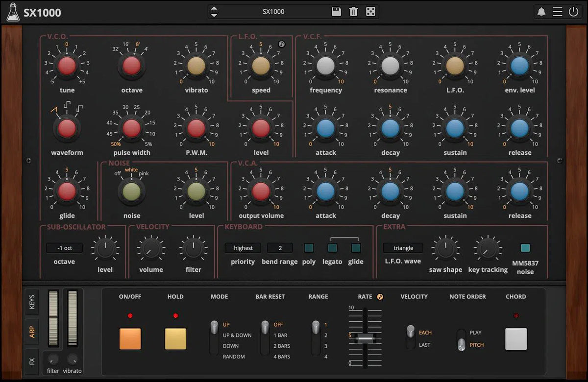
Task: Open the note priority dropdown showing highest
Action: coord(243,248)
